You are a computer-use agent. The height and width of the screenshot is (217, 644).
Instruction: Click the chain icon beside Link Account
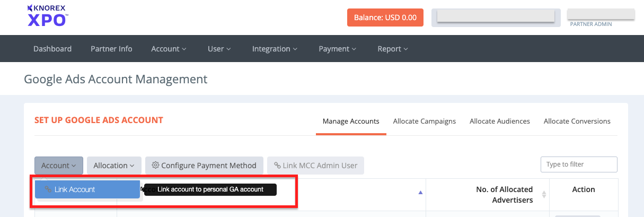tap(48, 189)
